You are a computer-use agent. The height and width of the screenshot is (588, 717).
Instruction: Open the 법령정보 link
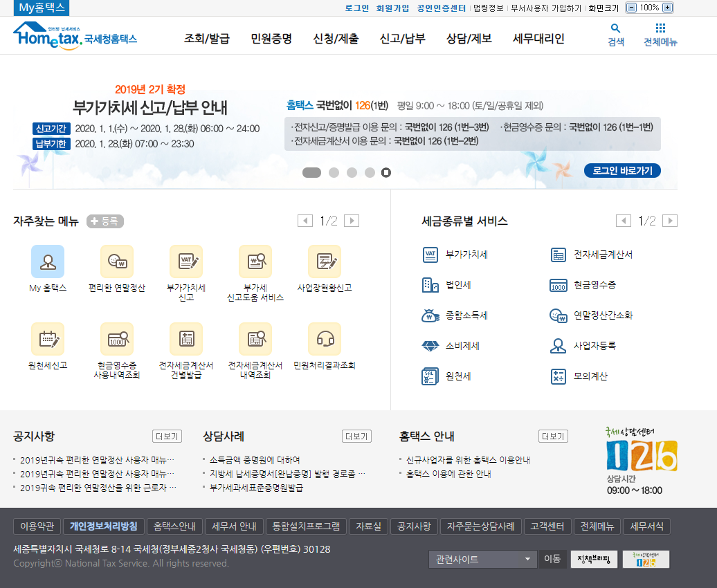488,8
